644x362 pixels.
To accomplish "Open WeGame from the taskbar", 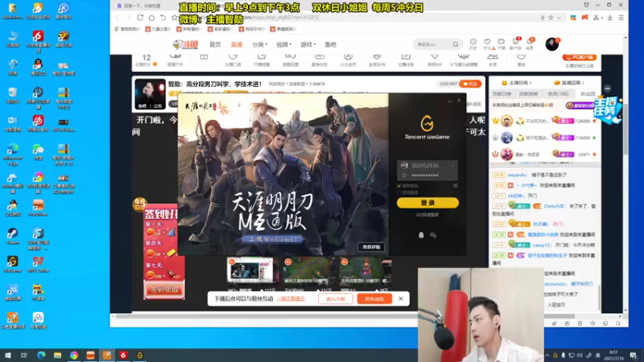I will coord(139,355).
